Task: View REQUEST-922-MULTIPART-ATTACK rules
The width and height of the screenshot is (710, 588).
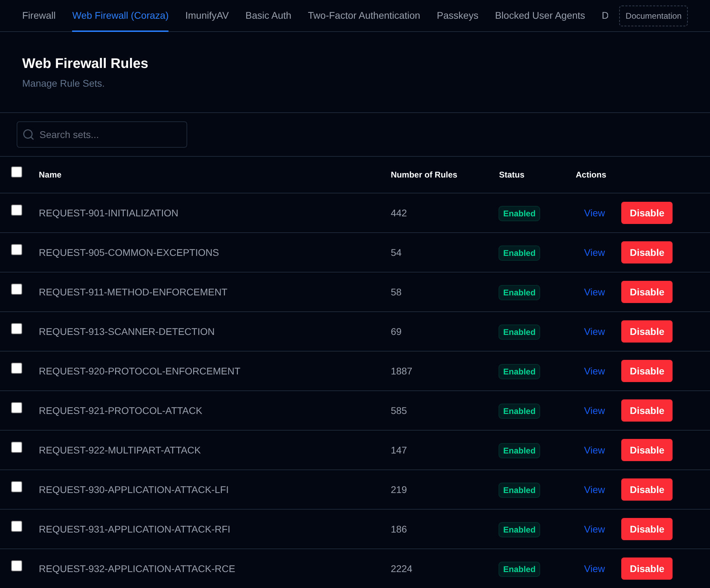Action: click(x=594, y=450)
